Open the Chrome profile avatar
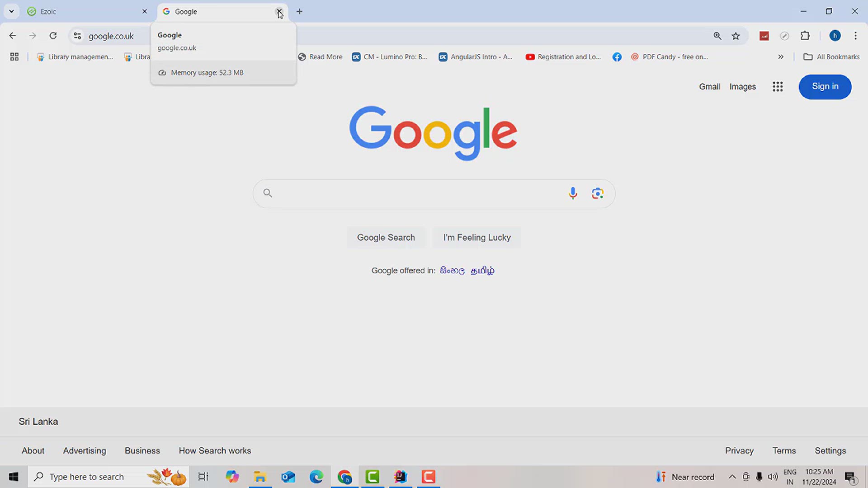The image size is (868, 488). [835, 36]
